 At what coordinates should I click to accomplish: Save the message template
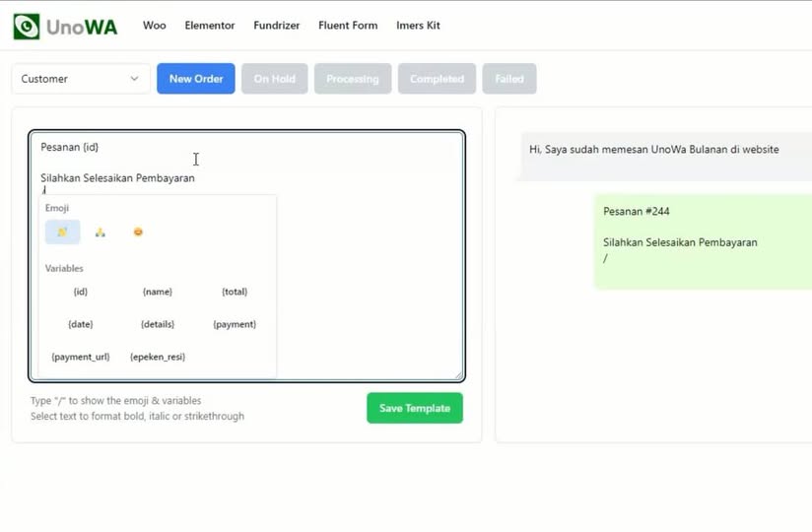(x=415, y=408)
